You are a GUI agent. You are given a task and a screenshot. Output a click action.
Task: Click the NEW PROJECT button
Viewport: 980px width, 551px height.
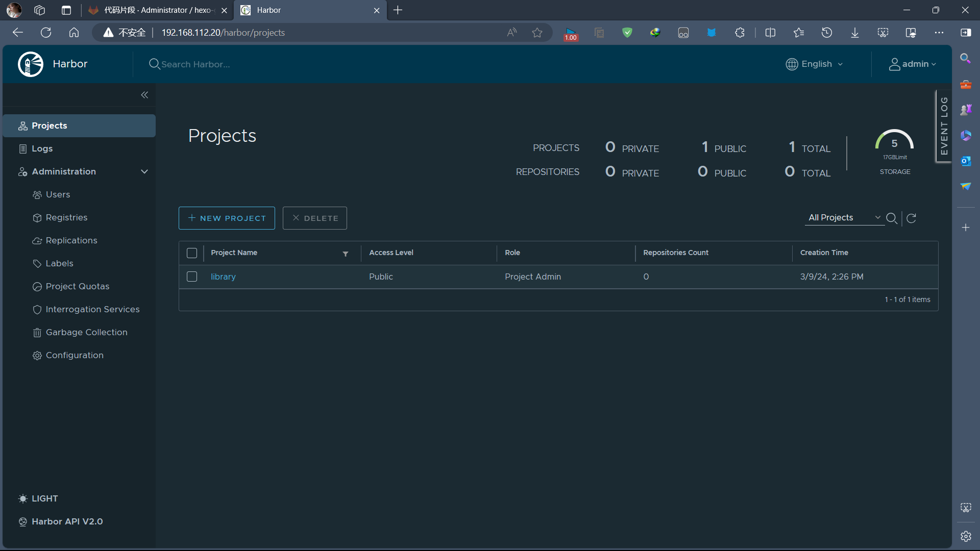click(227, 218)
